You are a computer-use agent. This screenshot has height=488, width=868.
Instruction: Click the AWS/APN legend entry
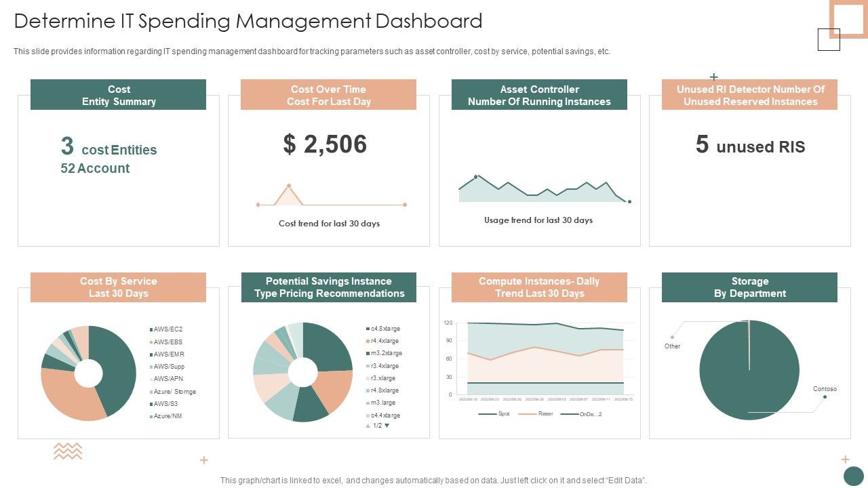[x=166, y=379]
